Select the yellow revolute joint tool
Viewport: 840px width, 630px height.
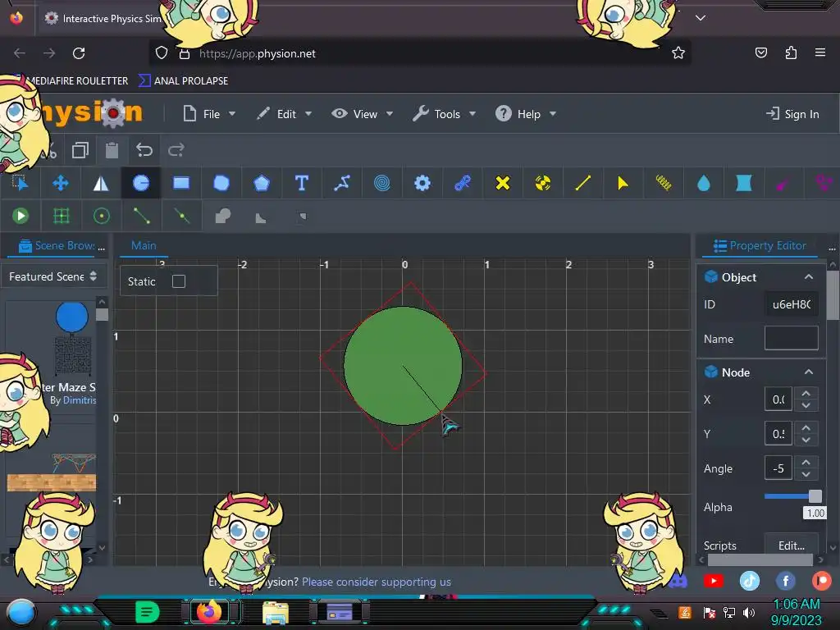543,183
